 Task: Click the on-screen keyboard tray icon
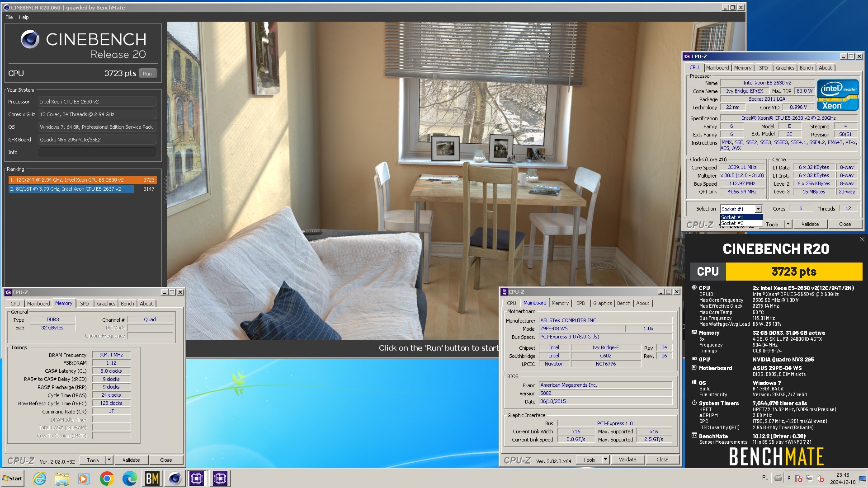click(x=778, y=478)
